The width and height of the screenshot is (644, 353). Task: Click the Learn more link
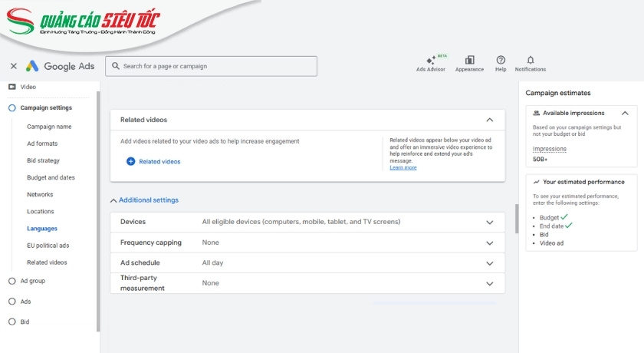[x=402, y=167]
